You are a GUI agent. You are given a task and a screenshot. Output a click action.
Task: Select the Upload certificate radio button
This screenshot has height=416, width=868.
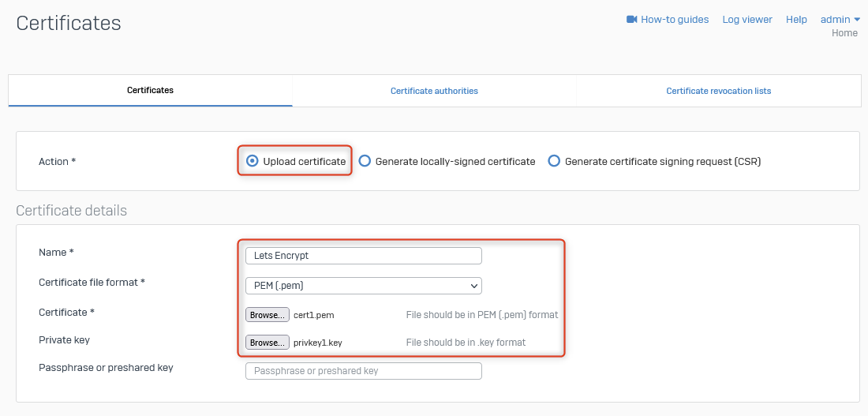pyautogui.click(x=253, y=161)
